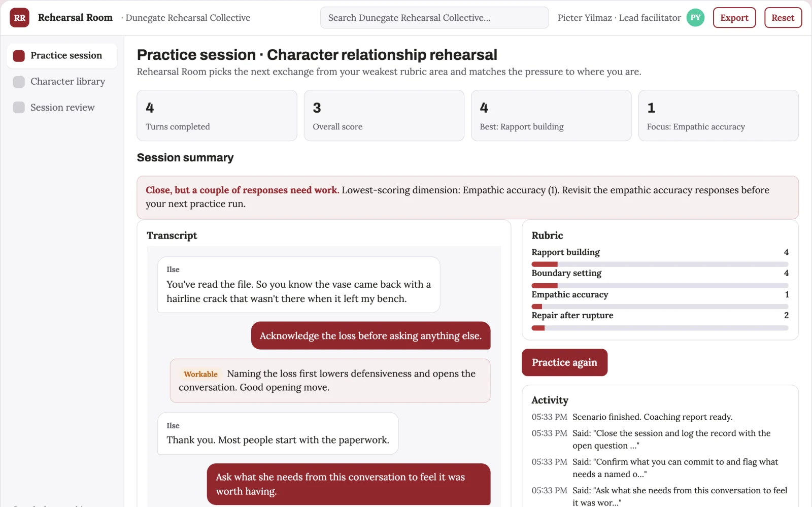
Task: Click the 'Naming the loss first' coaching note
Action: (330, 381)
